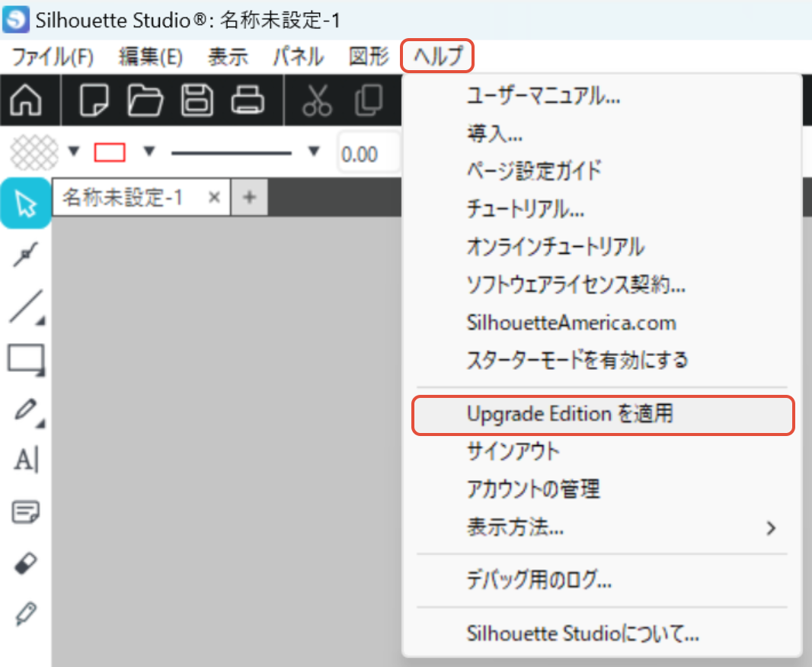Click the line style preview

coord(232,153)
